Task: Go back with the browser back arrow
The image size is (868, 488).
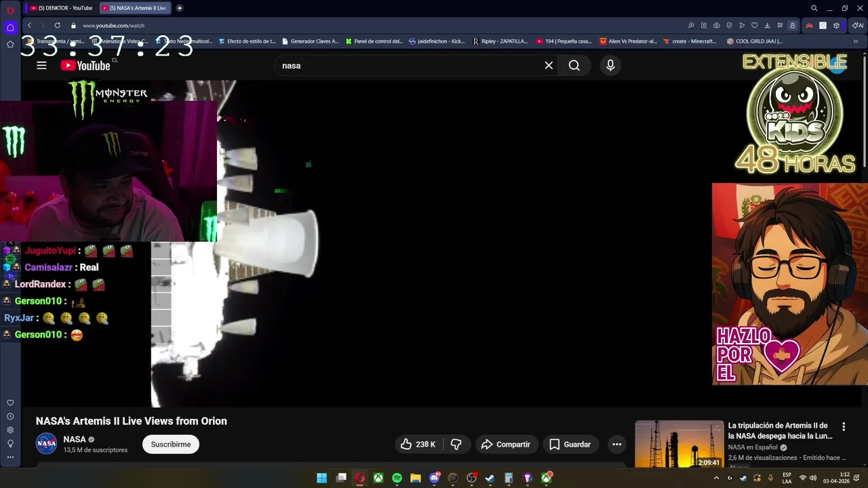Action: [29, 25]
